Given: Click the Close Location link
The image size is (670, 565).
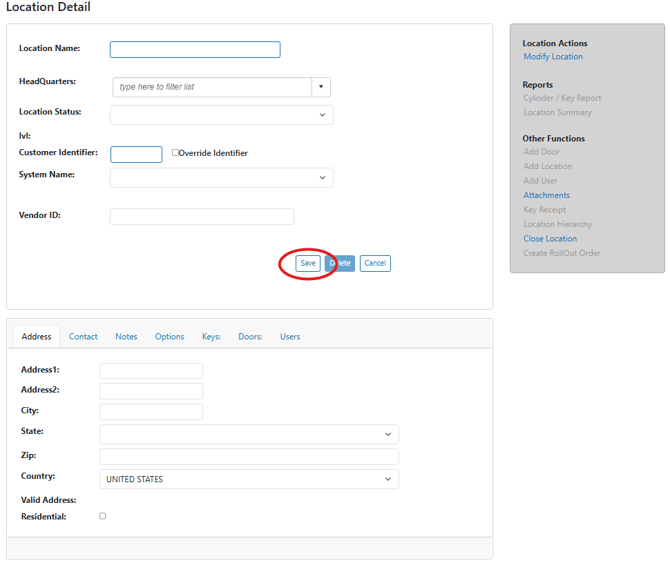Looking at the screenshot, I should point(550,239).
